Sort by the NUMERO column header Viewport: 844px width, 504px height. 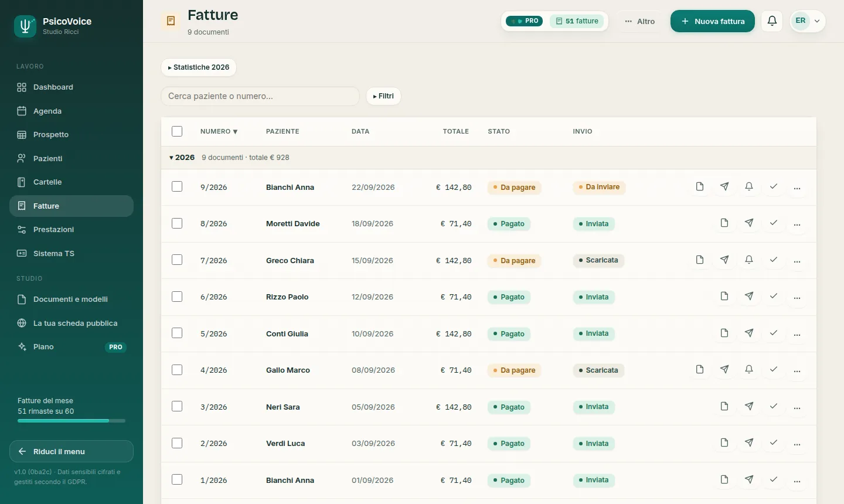pyautogui.click(x=219, y=131)
